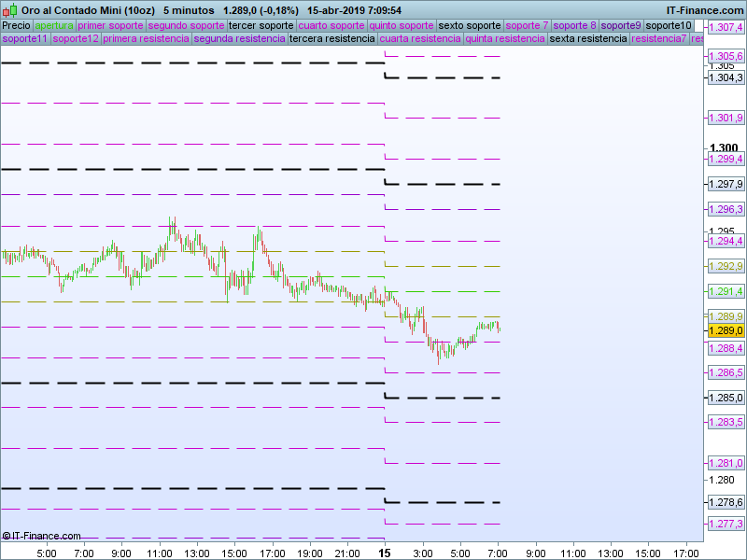
Task: Click the 'primer soporte' legend label
Action: 109,25
